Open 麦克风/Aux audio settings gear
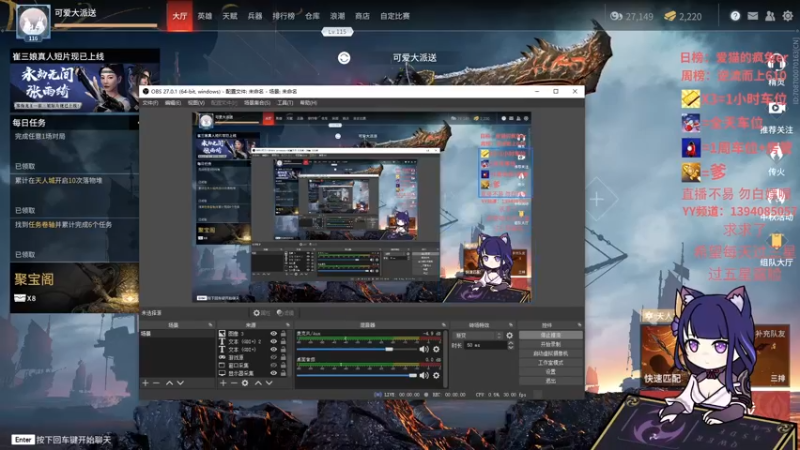 [x=436, y=349]
